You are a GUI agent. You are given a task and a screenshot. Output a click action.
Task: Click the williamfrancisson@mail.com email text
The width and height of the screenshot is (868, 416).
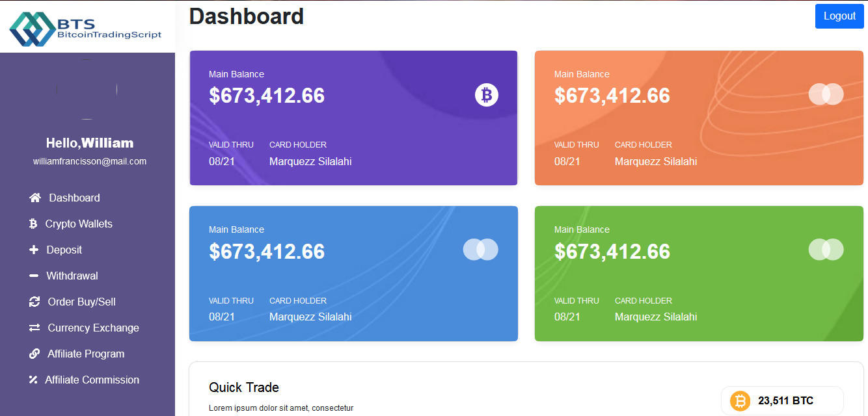pyautogui.click(x=90, y=161)
